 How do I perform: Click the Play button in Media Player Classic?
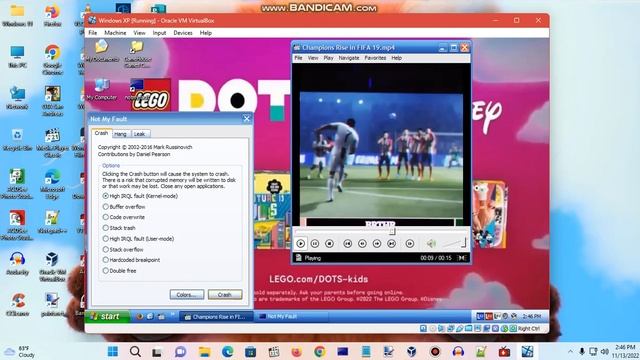point(301,244)
